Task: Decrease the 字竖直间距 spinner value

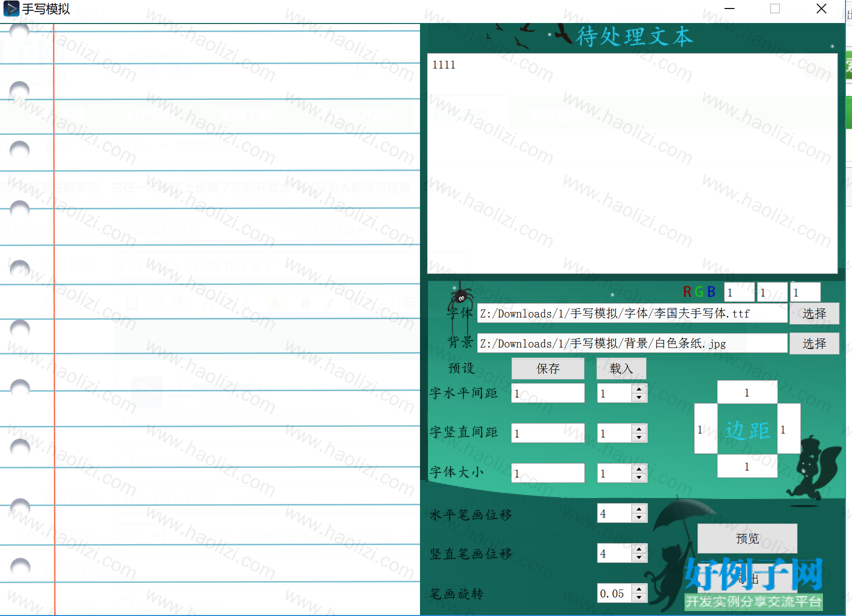Action: (x=639, y=437)
